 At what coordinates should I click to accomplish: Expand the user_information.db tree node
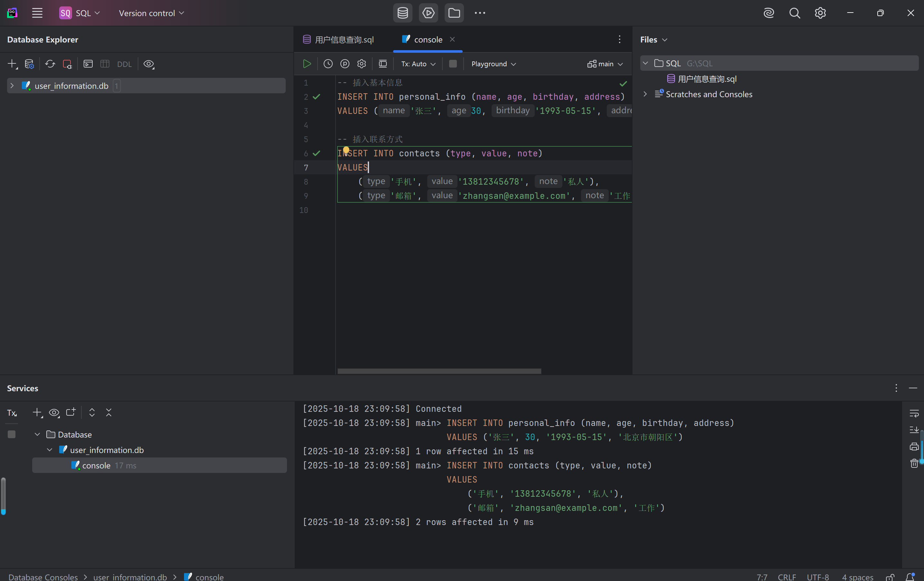tap(12, 86)
